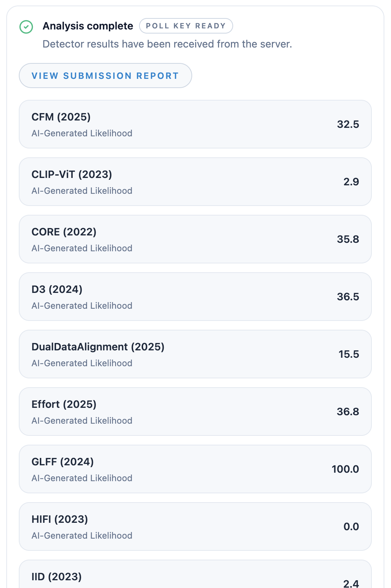Click the green analysis complete checkmark icon

pos(26,27)
